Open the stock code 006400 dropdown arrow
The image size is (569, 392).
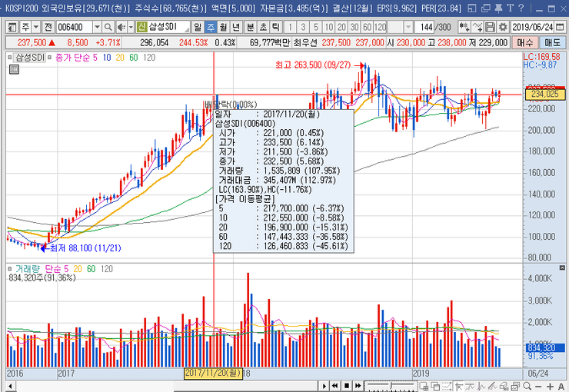[x=97, y=27]
